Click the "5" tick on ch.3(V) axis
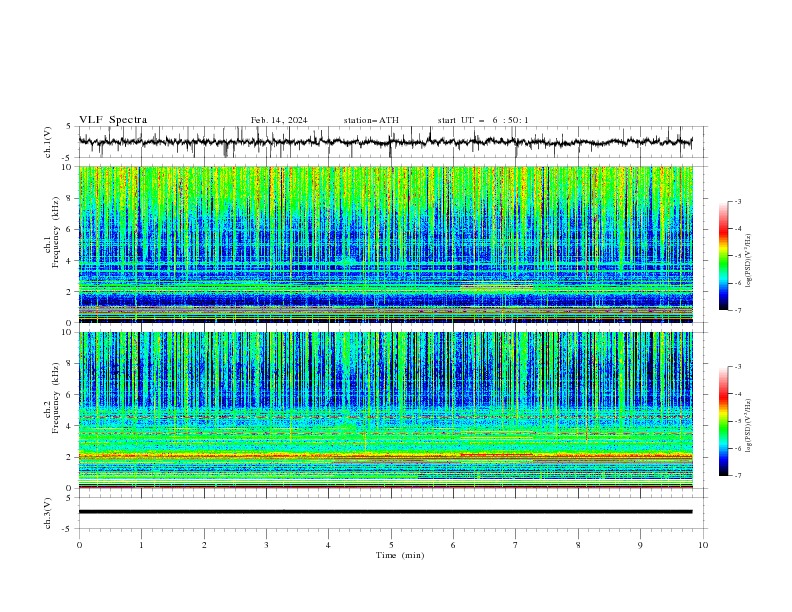792x612 pixels. pyautogui.click(x=71, y=498)
